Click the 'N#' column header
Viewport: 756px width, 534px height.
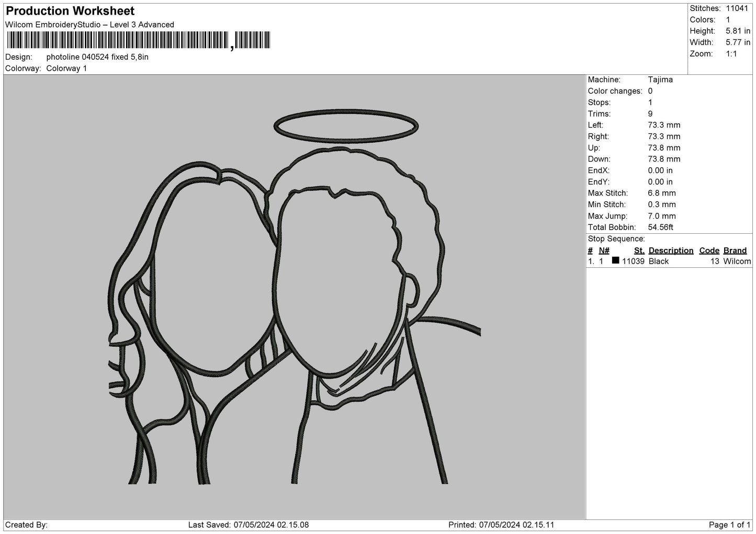604,251
